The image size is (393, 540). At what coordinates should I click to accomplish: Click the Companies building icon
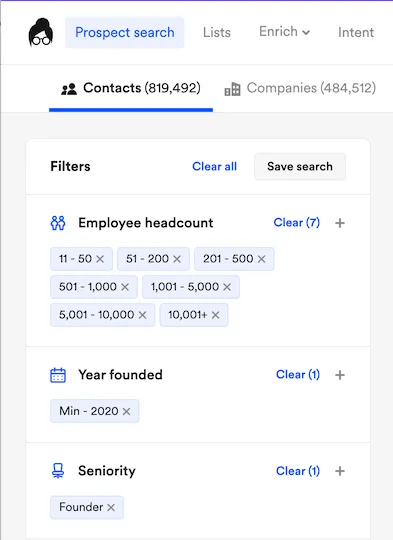pos(232,89)
